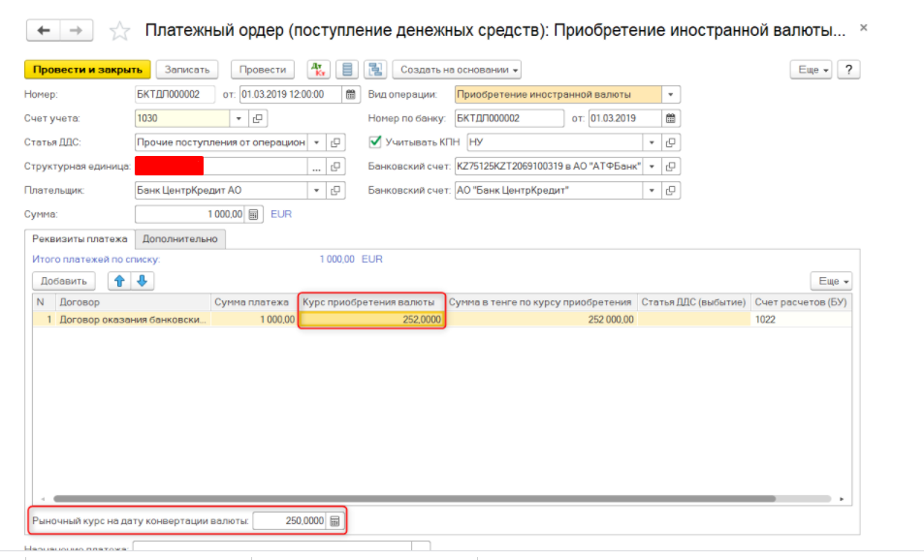Move the payment row up
The width and height of the screenshot is (924, 560).
(x=121, y=281)
